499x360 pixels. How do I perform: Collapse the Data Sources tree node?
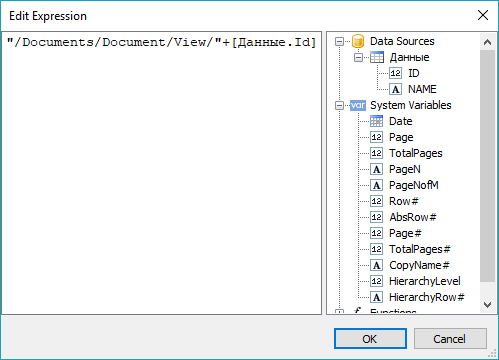point(339,42)
